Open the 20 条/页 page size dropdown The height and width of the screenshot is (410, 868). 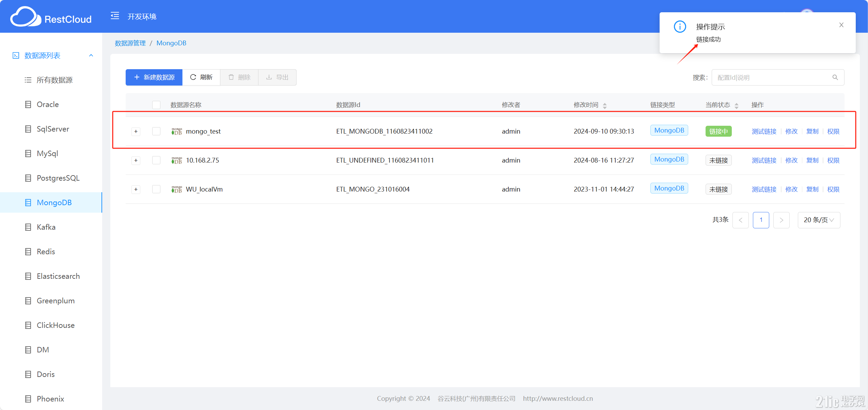[x=819, y=220]
